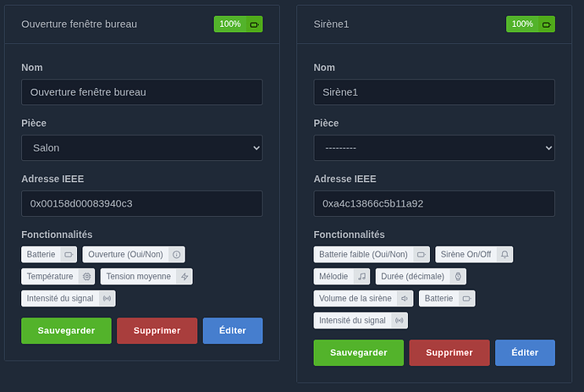Click 100% battery badge of Sirène1
This screenshot has height=392, width=584.
(x=531, y=25)
